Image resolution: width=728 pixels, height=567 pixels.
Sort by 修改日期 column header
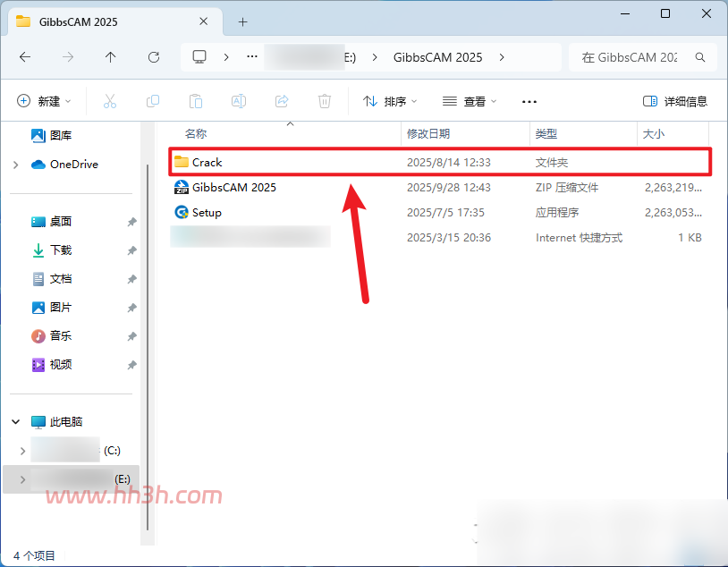tap(428, 134)
